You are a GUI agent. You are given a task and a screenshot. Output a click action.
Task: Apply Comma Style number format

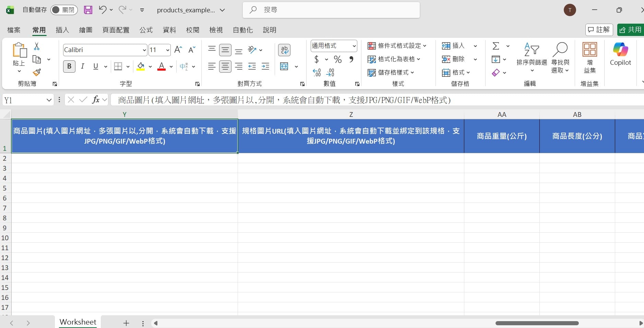click(351, 59)
